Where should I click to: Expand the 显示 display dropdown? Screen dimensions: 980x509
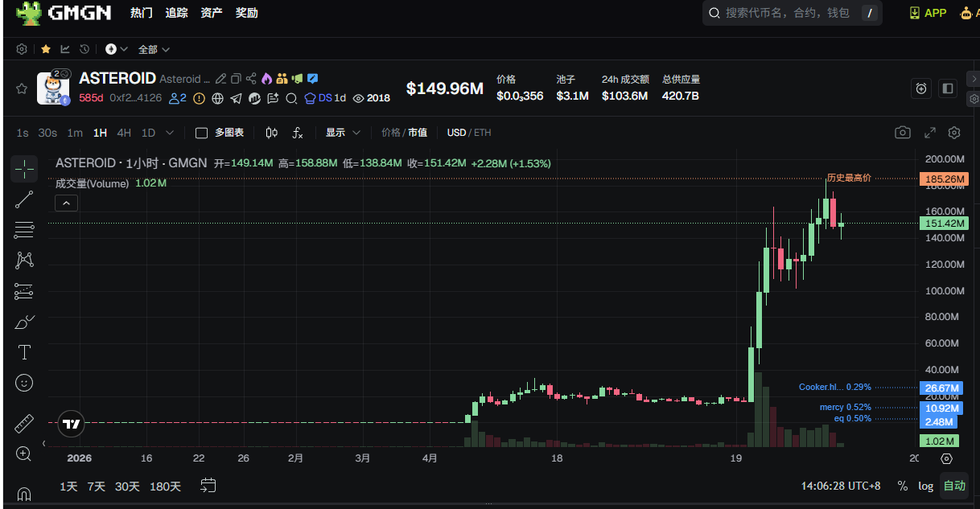click(x=343, y=133)
